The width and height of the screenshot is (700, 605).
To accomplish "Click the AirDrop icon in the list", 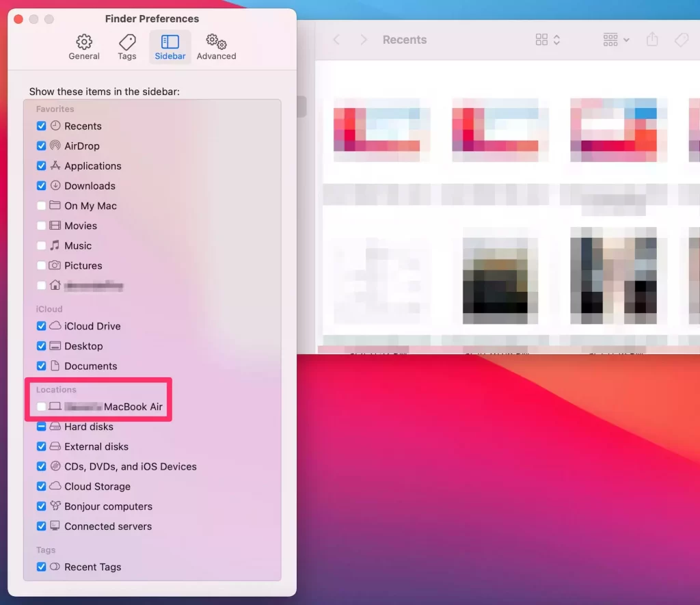I will 55,146.
